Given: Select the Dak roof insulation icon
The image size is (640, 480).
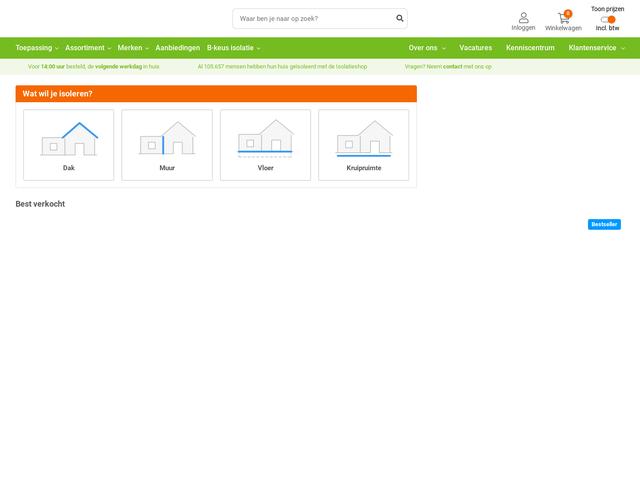Looking at the screenshot, I should click(x=69, y=140).
